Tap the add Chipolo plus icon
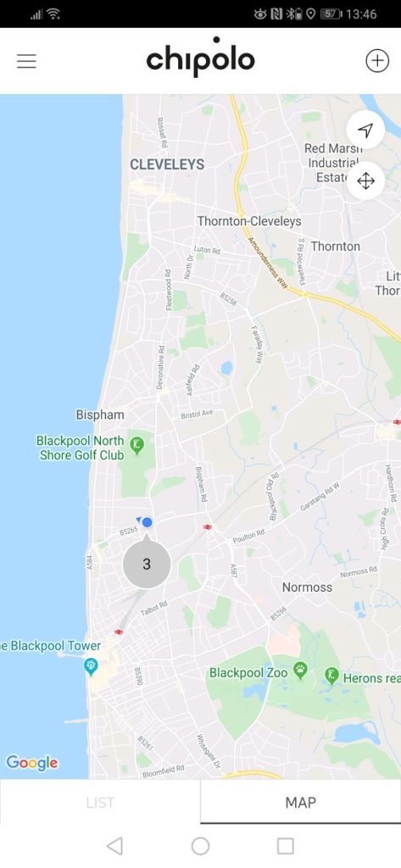Viewport: 401px width, 868px height. pyautogui.click(x=377, y=61)
